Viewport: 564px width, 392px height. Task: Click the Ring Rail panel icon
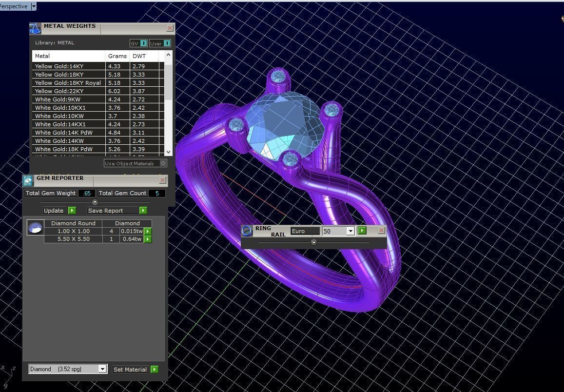click(247, 231)
